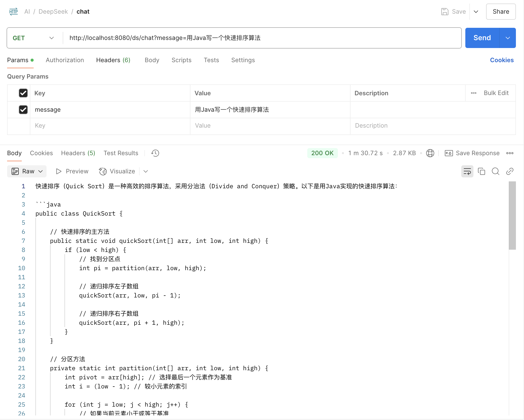524x420 pixels.
Task: Open the Cookies manager
Action: (501, 60)
